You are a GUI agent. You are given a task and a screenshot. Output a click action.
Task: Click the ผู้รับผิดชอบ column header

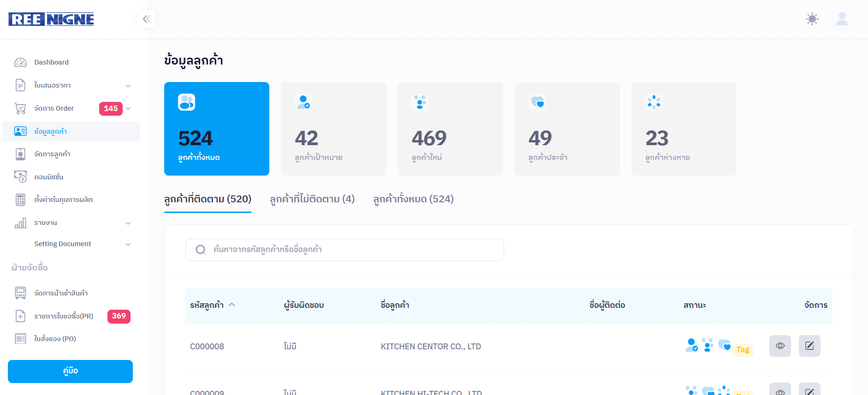[304, 305]
